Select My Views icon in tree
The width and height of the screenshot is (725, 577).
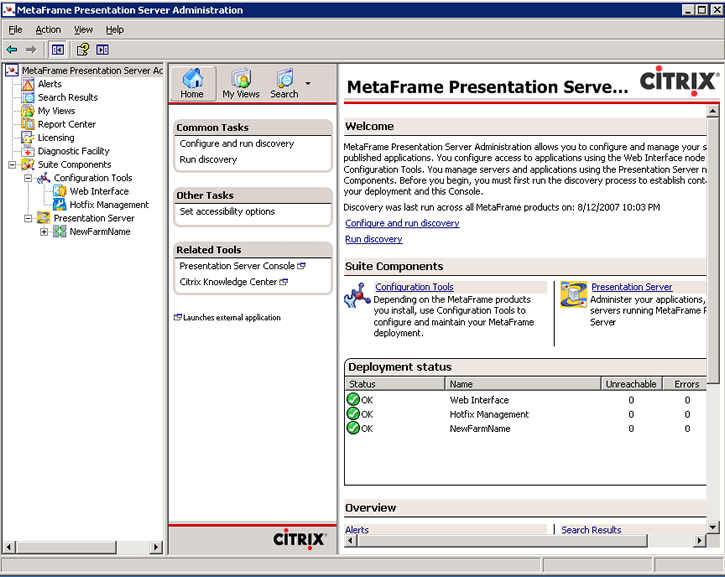pyautogui.click(x=28, y=111)
